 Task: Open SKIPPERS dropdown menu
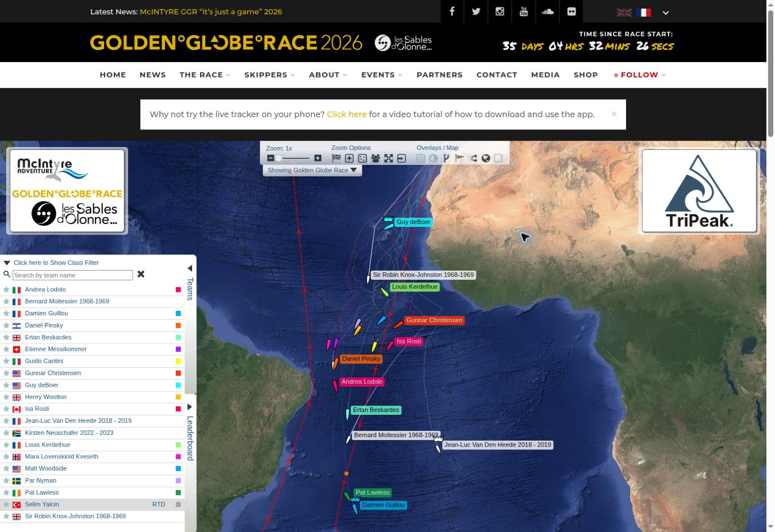[x=269, y=75]
